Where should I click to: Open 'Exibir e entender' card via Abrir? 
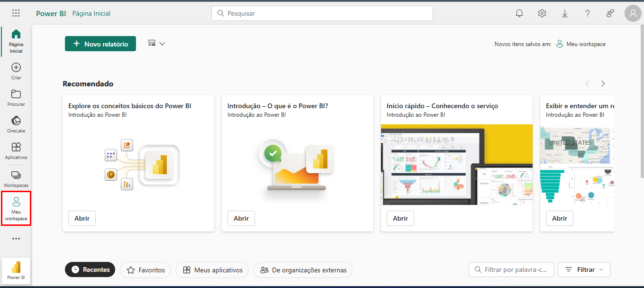560,218
